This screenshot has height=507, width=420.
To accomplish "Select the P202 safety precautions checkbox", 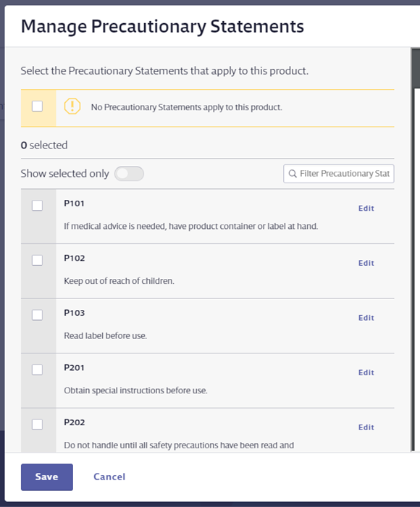I will [37, 424].
